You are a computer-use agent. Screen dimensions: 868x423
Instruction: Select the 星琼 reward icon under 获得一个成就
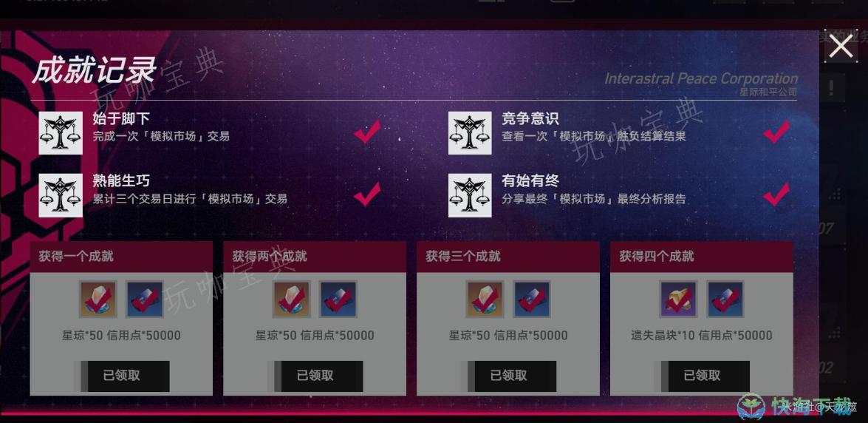(x=98, y=300)
